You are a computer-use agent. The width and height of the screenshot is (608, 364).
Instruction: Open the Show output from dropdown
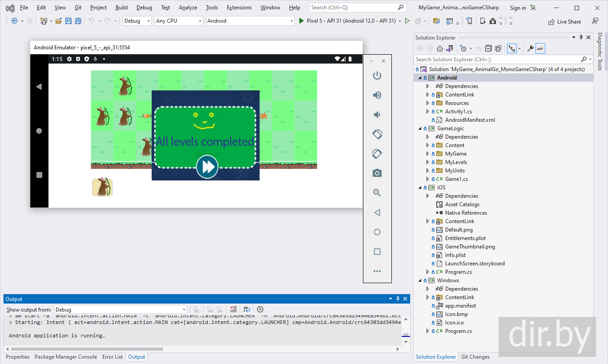120,309
